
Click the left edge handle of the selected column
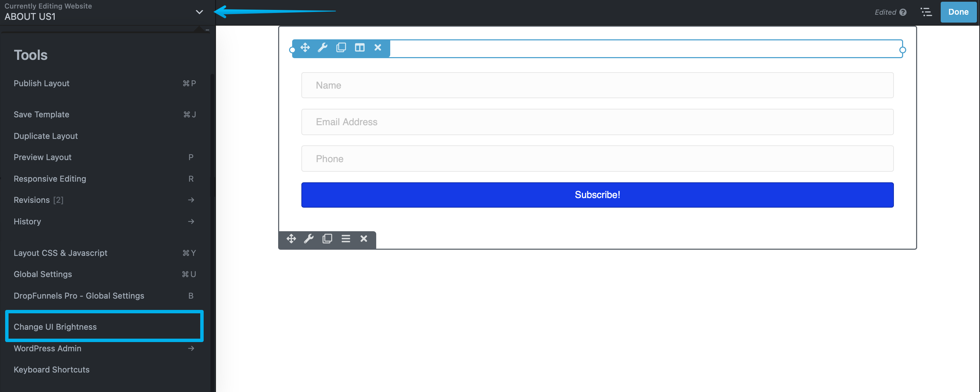point(292,50)
